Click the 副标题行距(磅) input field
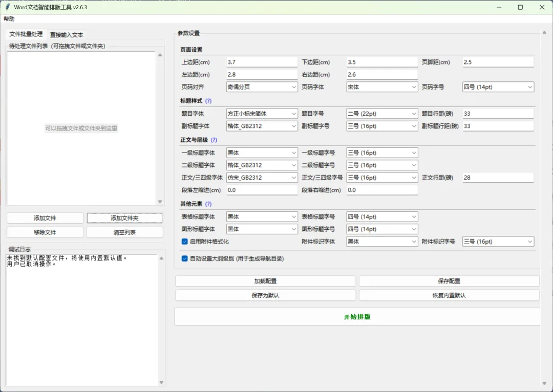The image size is (553, 392). coord(498,126)
